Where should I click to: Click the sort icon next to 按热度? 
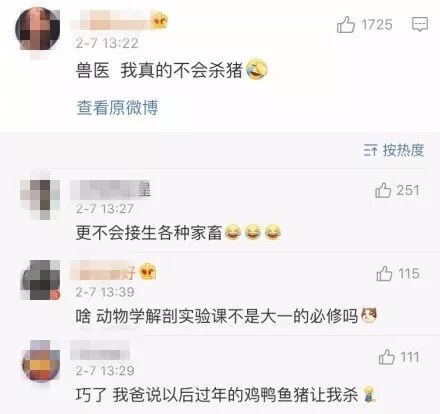pyautogui.click(x=370, y=150)
